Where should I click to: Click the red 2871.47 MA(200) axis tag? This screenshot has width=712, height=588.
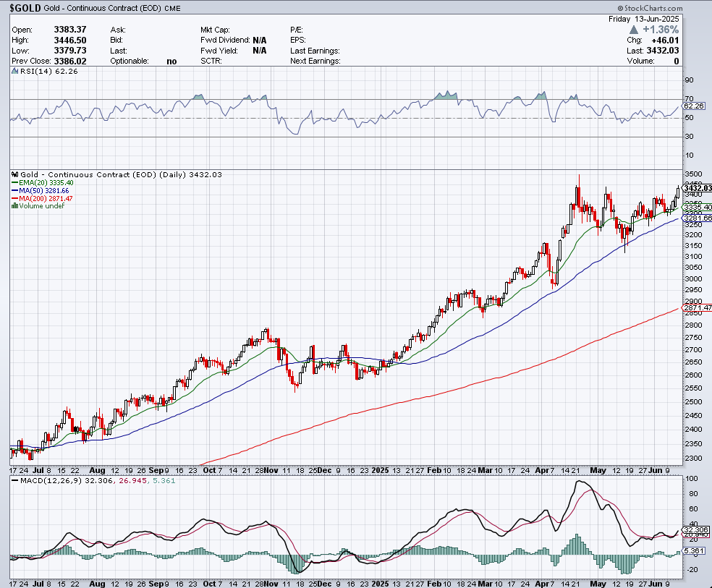tap(697, 308)
